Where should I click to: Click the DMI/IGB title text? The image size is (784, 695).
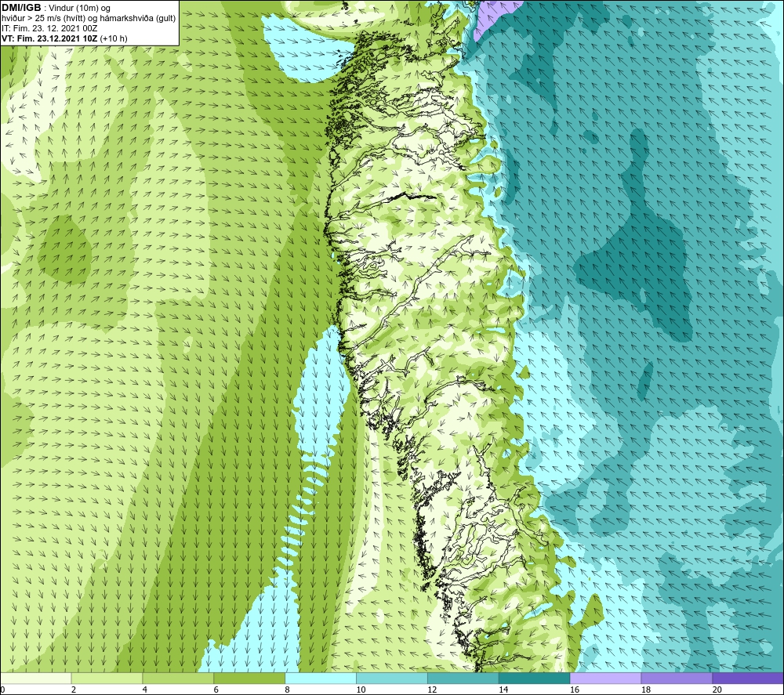(x=21, y=8)
